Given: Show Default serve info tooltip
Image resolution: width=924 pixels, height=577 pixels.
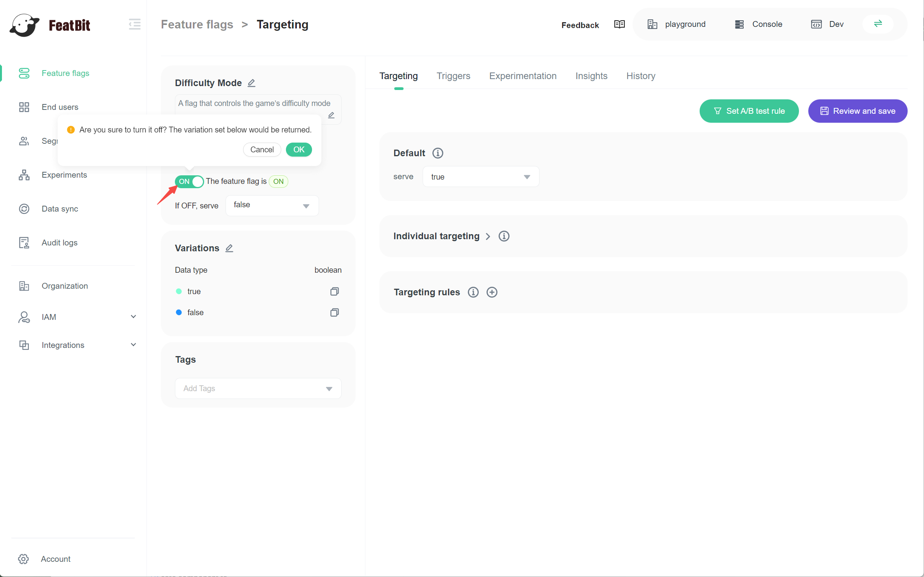Looking at the screenshot, I should coord(438,153).
